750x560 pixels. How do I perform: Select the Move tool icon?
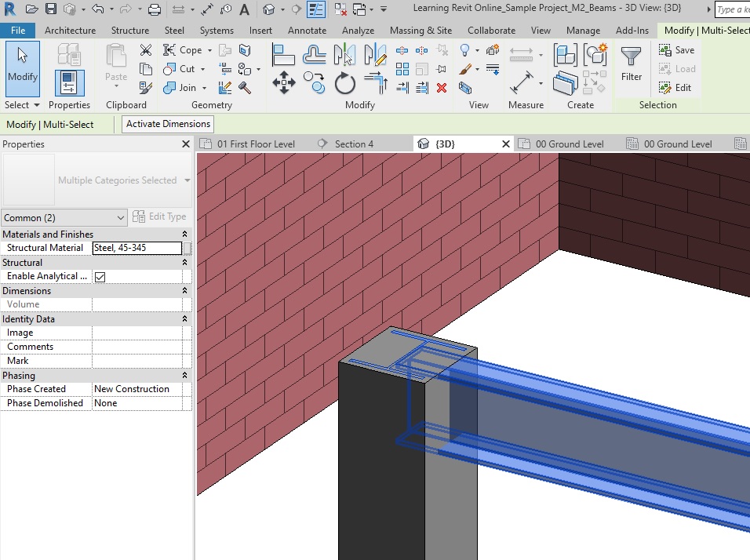[x=283, y=82]
